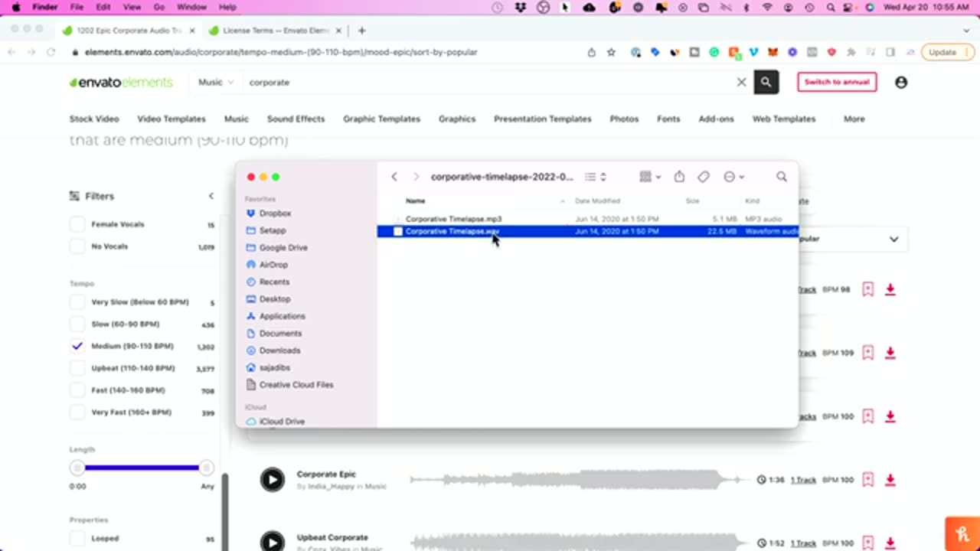980x551 pixels.
Task: Download the Corporate Epic track
Action: tap(890, 480)
